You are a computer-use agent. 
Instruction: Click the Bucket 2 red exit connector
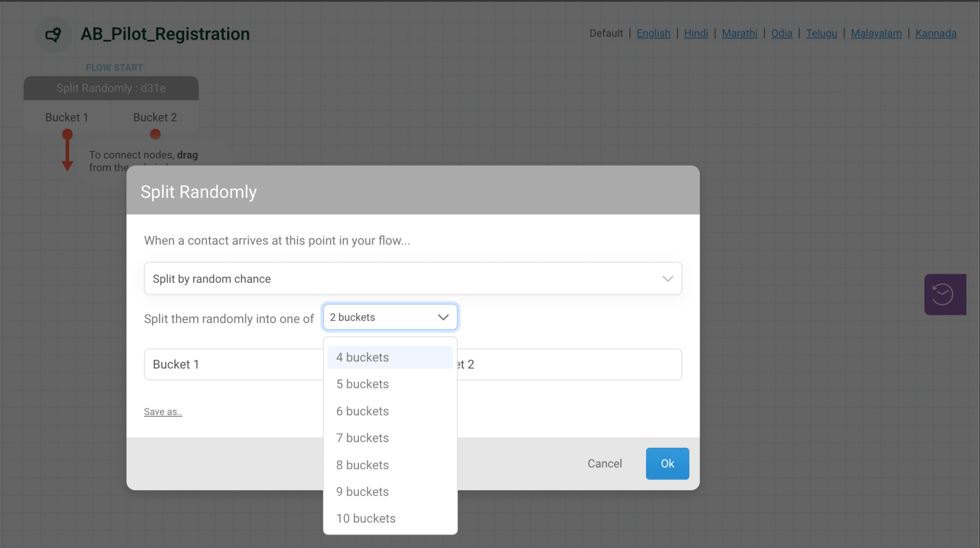pyautogui.click(x=155, y=134)
